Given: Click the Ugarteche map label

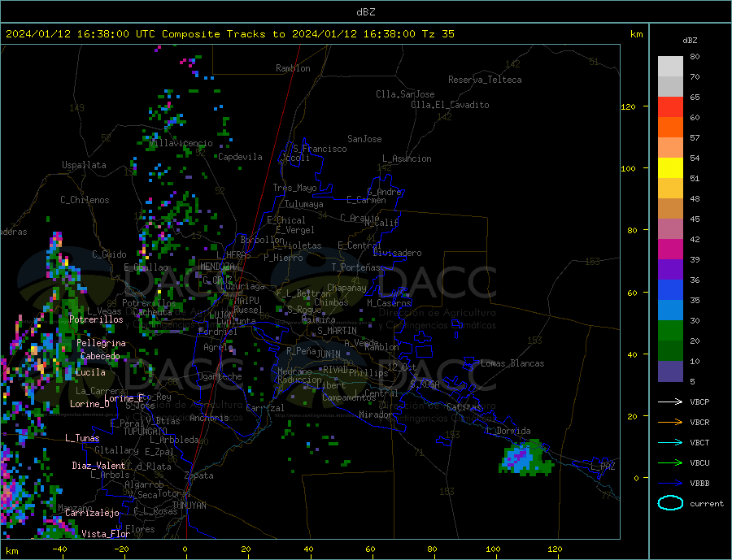Looking at the screenshot, I should pyautogui.click(x=220, y=376).
